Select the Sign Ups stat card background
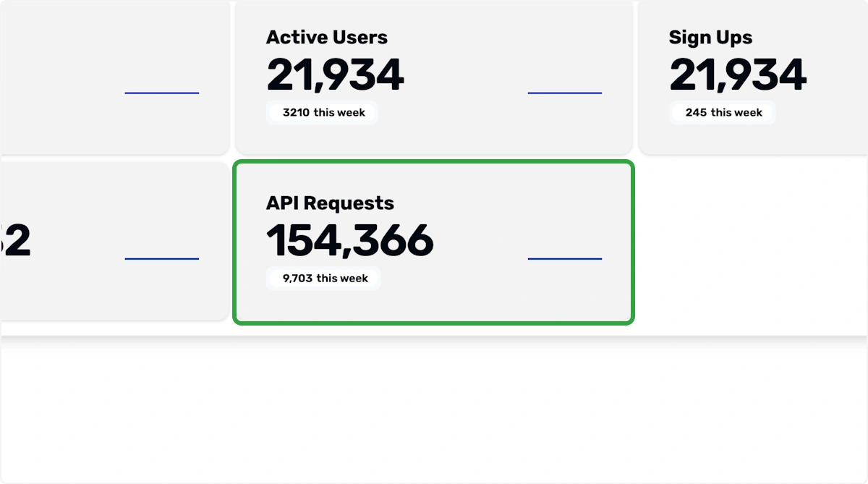 753,77
